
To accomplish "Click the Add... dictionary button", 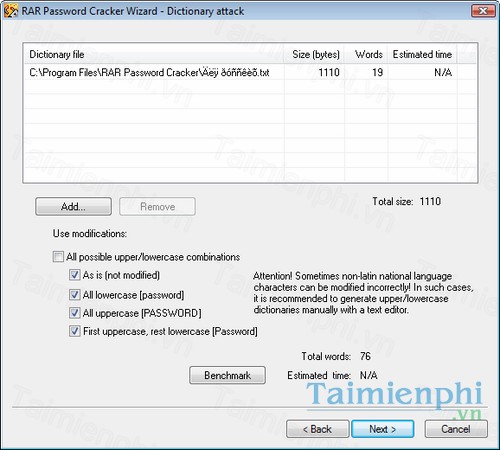I will tap(73, 207).
